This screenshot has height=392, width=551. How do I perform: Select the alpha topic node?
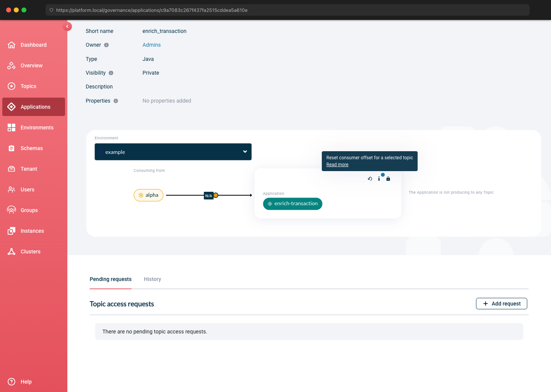[x=148, y=195]
